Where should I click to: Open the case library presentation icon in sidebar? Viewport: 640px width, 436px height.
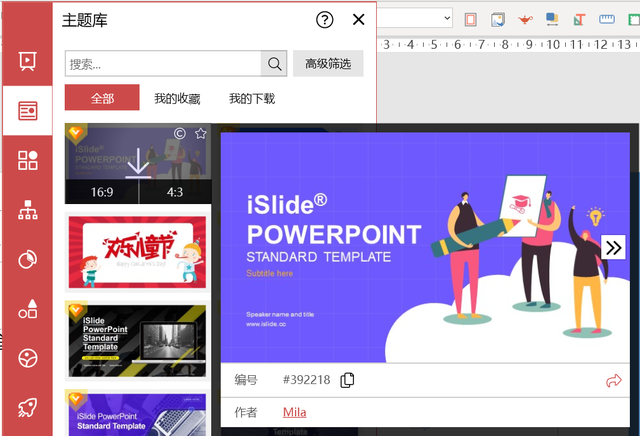28,61
